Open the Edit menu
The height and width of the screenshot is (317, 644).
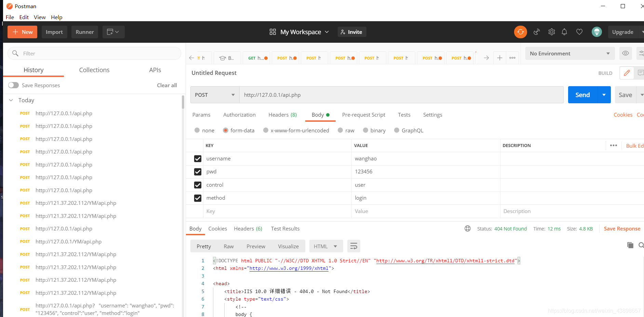(24, 17)
